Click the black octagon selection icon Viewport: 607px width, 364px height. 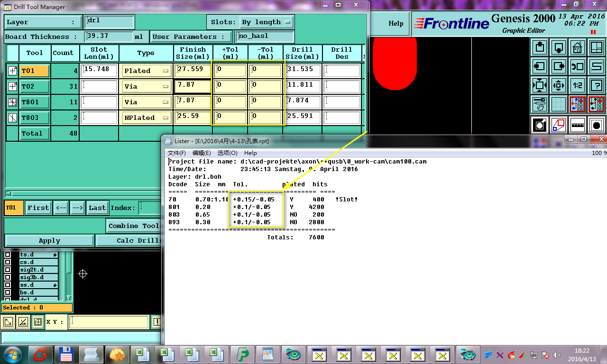coord(597,125)
